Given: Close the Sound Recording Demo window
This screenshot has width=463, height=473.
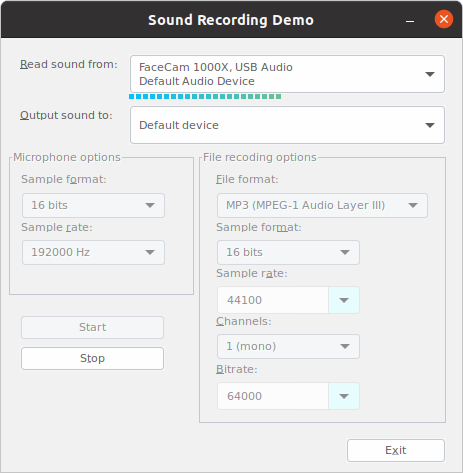Looking at the screenshot, I should click(x=444, y=19).
